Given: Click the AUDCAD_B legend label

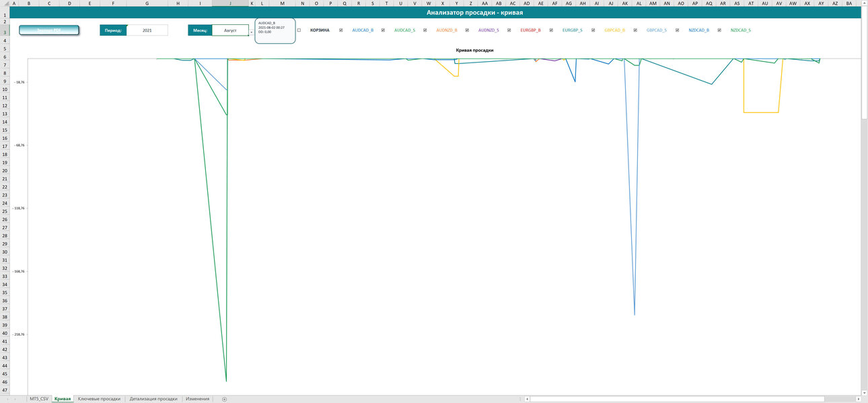Looking at the screenshot, I should click(x=363, y=30).
